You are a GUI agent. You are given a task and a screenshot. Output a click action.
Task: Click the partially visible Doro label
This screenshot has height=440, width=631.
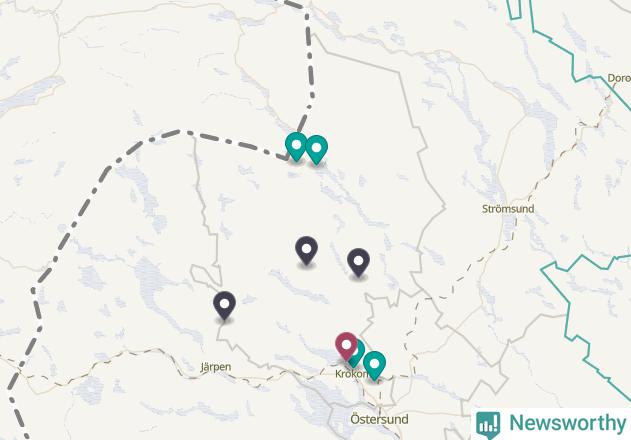619,78
